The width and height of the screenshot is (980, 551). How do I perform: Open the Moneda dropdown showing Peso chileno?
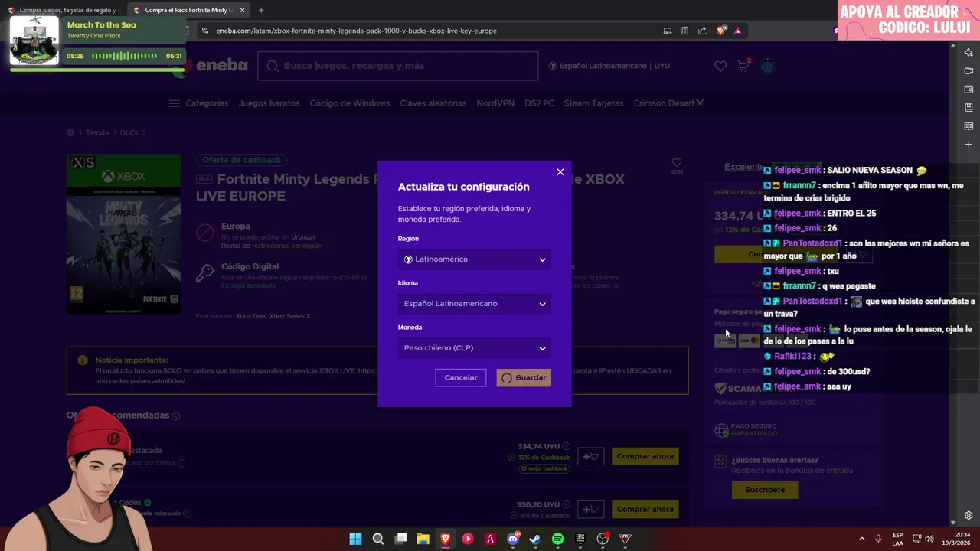475,348
